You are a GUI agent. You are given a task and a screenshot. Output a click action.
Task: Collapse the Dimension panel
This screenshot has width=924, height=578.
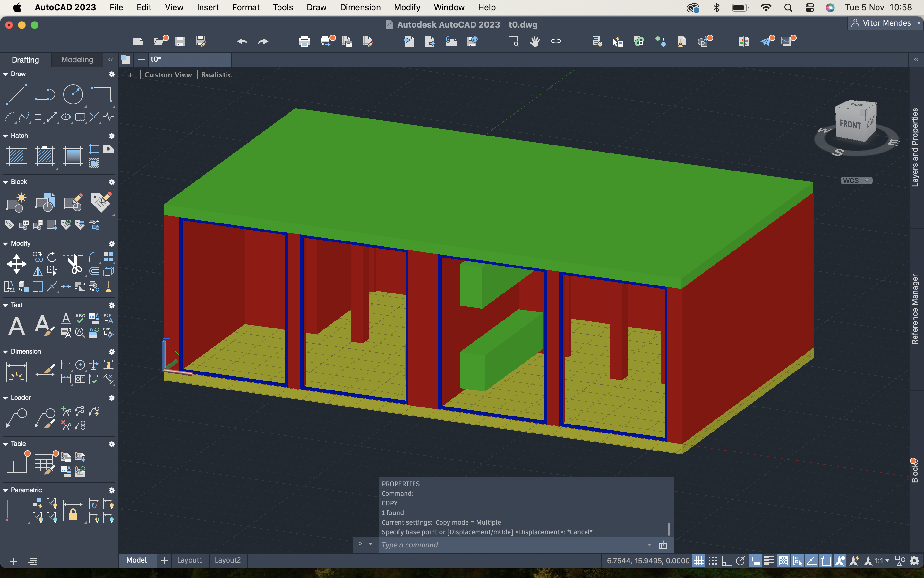tap(5, 351)
